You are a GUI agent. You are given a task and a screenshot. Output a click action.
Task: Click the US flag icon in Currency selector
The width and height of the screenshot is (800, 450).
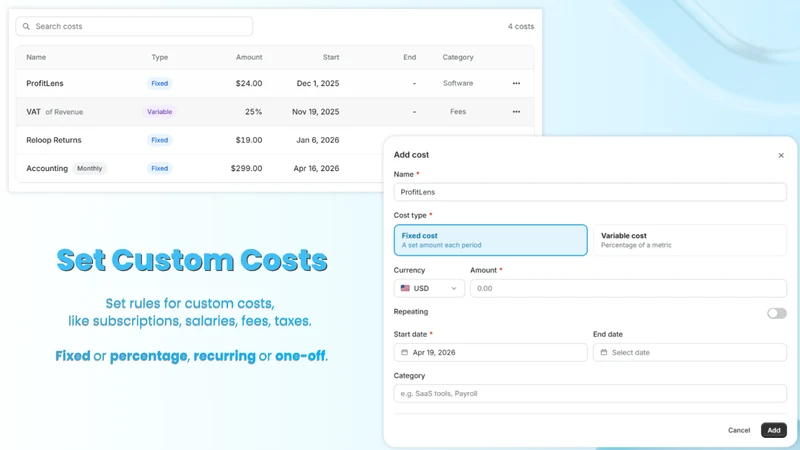[405, 288]
